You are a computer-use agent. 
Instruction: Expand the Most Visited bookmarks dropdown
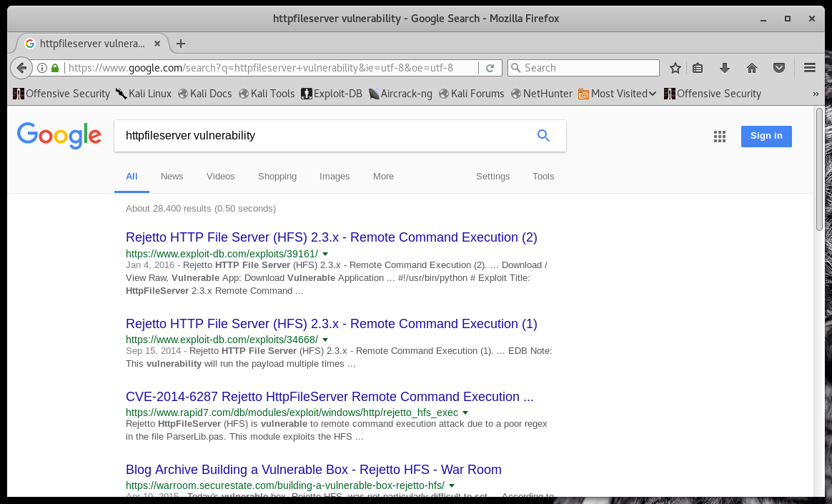coord(618,94)
